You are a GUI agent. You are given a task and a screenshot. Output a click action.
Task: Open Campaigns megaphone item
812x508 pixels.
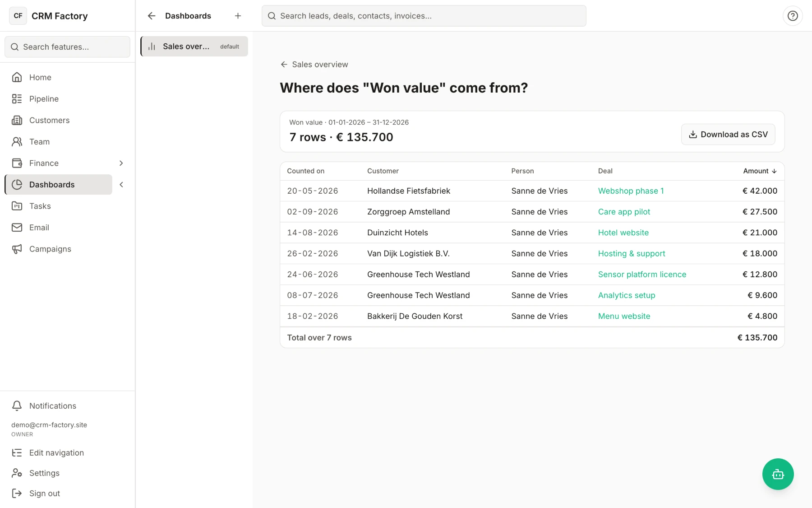coord(58,249)
